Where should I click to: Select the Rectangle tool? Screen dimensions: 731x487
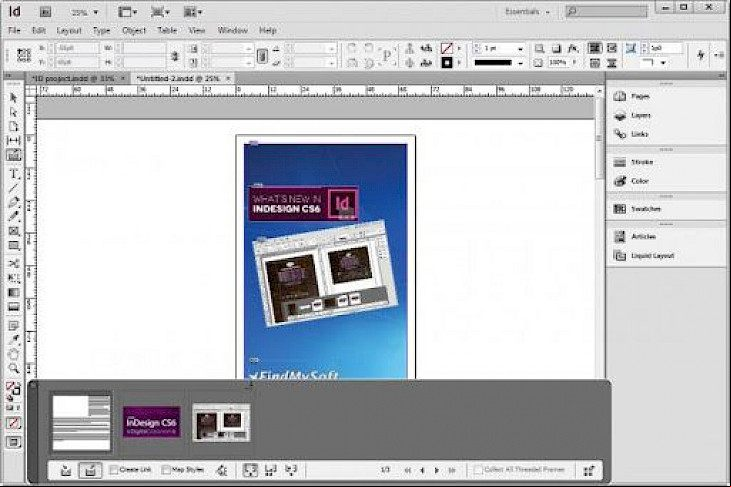point(14,246)
